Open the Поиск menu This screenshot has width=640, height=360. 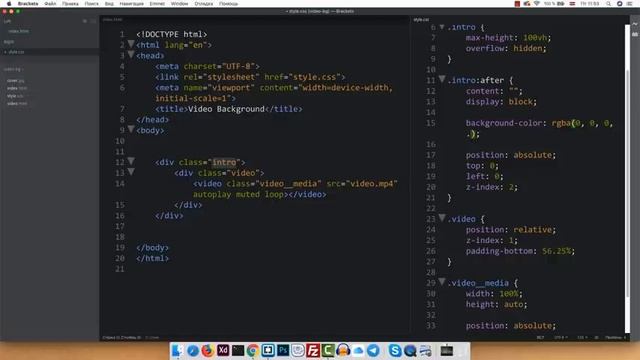(x=91, y=4)
